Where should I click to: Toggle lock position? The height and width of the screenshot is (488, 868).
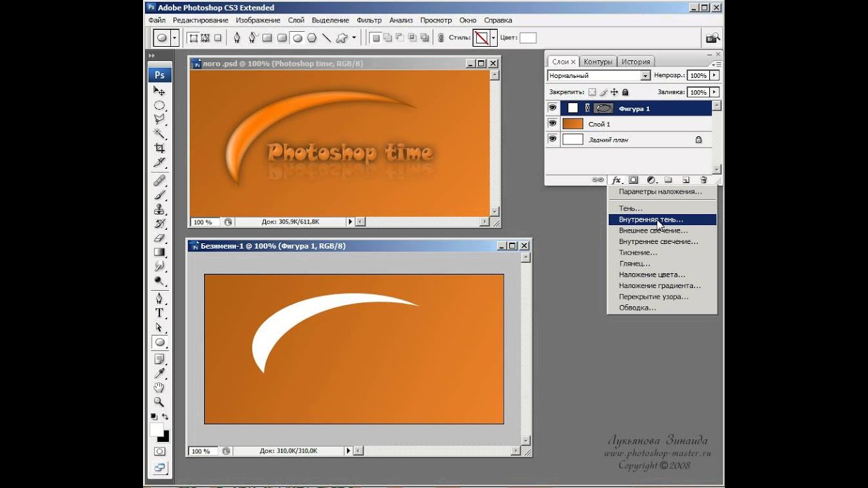pyautogui.click(x=614, y=92)
